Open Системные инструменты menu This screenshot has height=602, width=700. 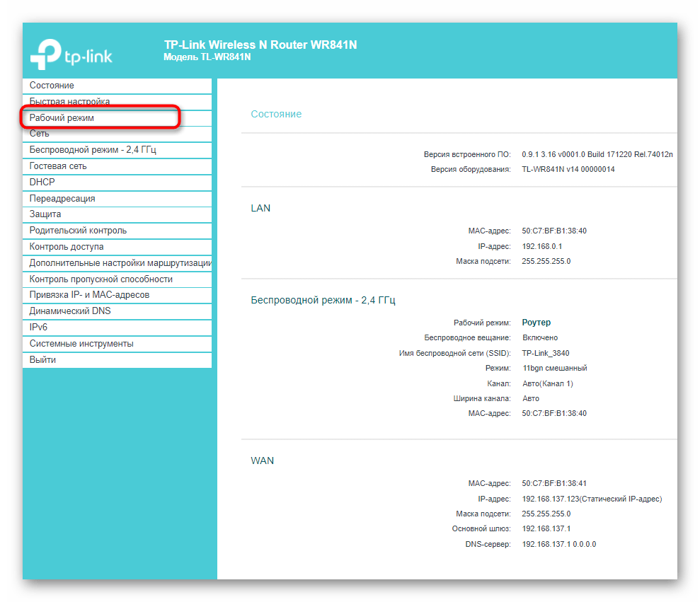coord(117,344)
